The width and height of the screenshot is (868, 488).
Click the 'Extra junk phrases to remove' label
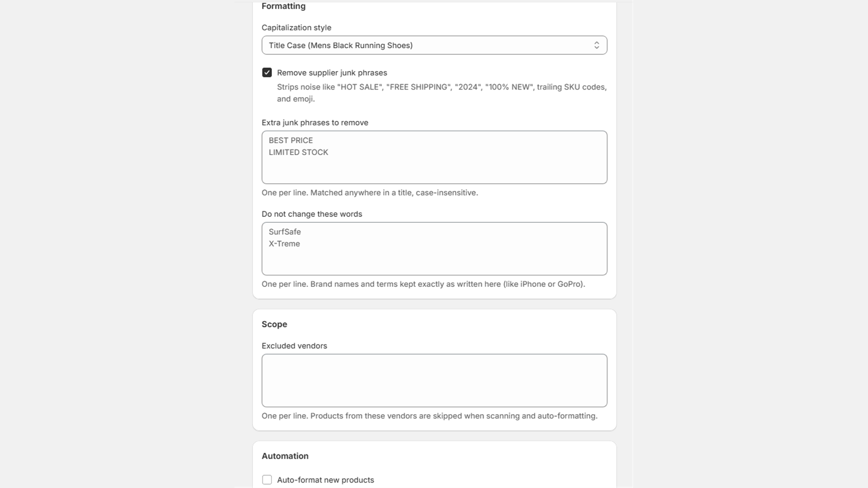(315, 123)
